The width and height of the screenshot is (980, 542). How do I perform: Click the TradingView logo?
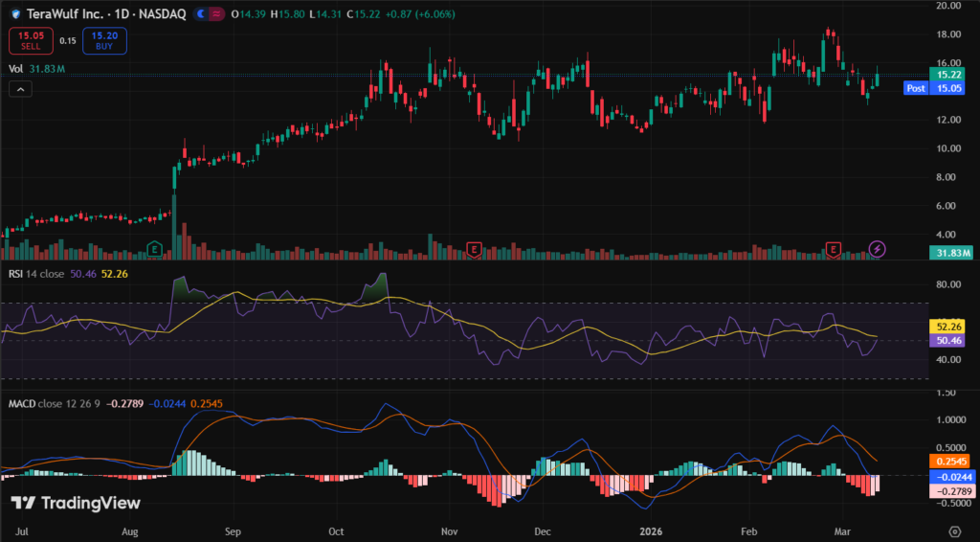point(76,503)
